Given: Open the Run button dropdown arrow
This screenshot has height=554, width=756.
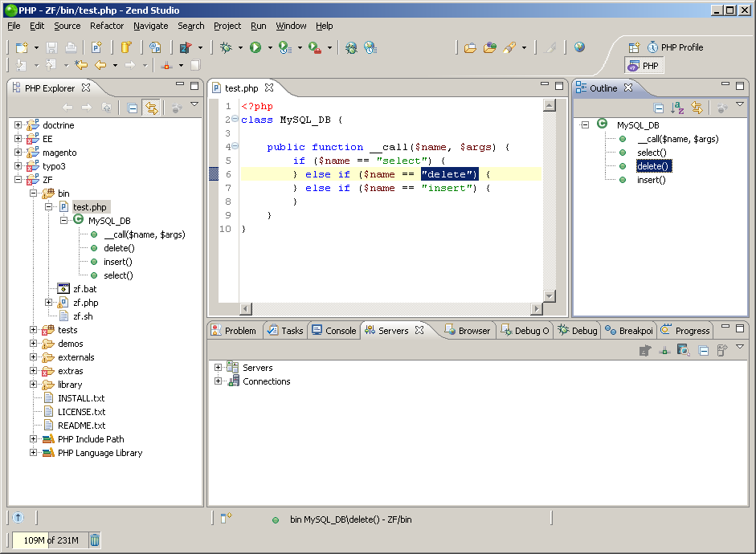Looking at the screenshot, I should (x=270, y=47).
